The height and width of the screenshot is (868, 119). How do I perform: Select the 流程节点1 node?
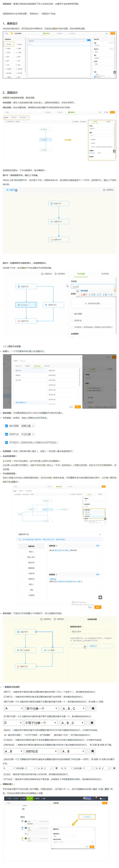point(59,221)
